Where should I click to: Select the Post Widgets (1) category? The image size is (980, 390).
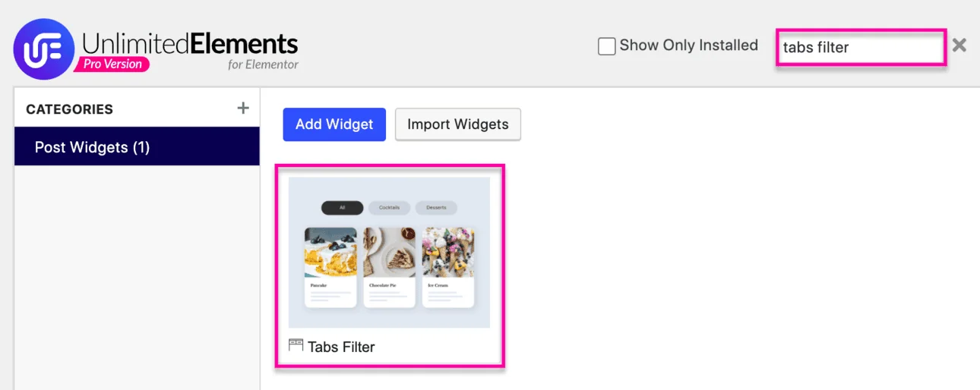coord(137,147)
